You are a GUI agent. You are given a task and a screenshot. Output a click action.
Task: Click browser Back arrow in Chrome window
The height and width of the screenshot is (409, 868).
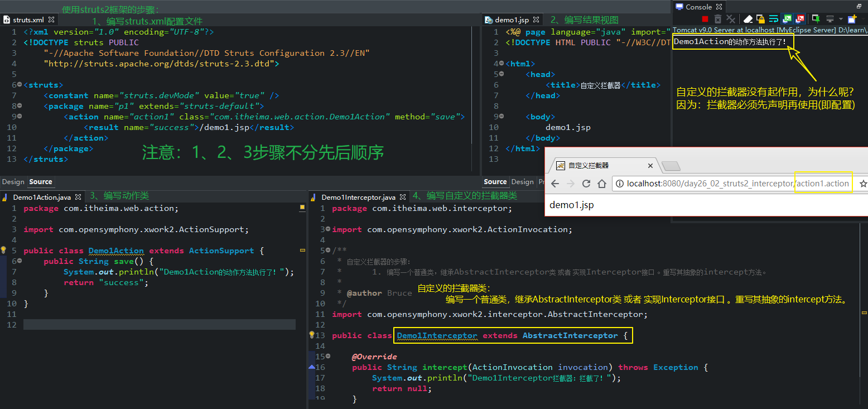555,184
